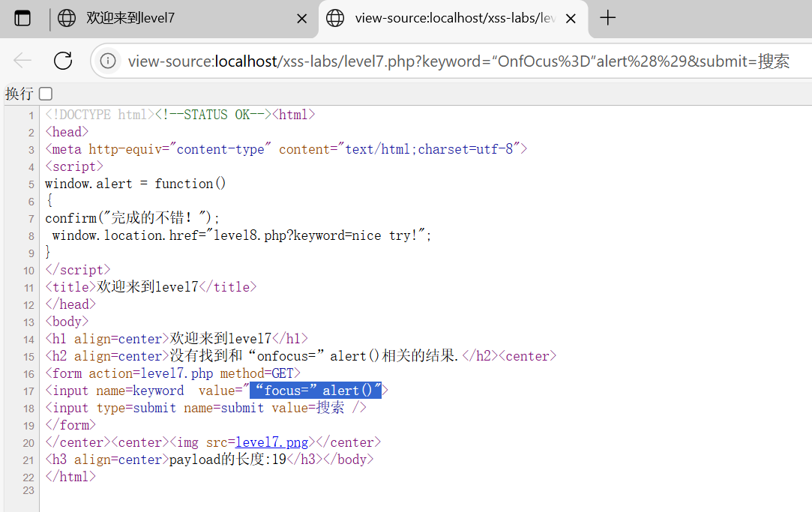The image size is (812, 512).
Task: Toggle the 换行 line-wrap checkbox
Action: 46,94
